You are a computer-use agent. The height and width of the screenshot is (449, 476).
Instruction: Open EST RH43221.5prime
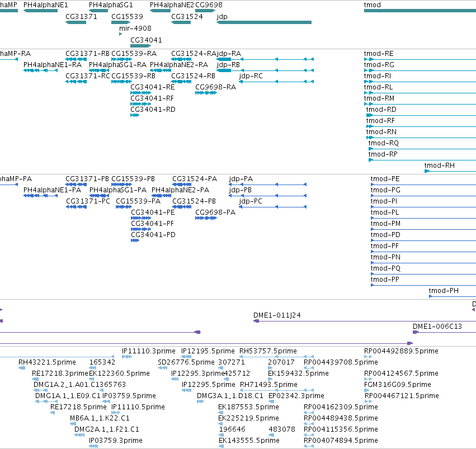[x=47, y=362]
